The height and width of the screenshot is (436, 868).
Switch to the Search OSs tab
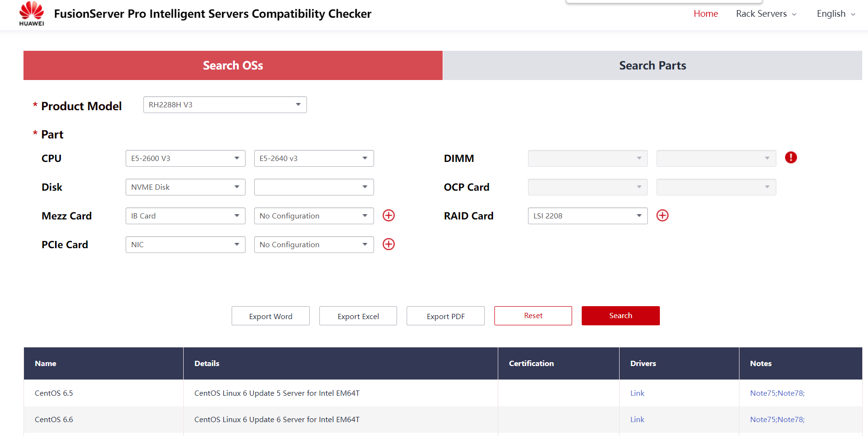233,65
